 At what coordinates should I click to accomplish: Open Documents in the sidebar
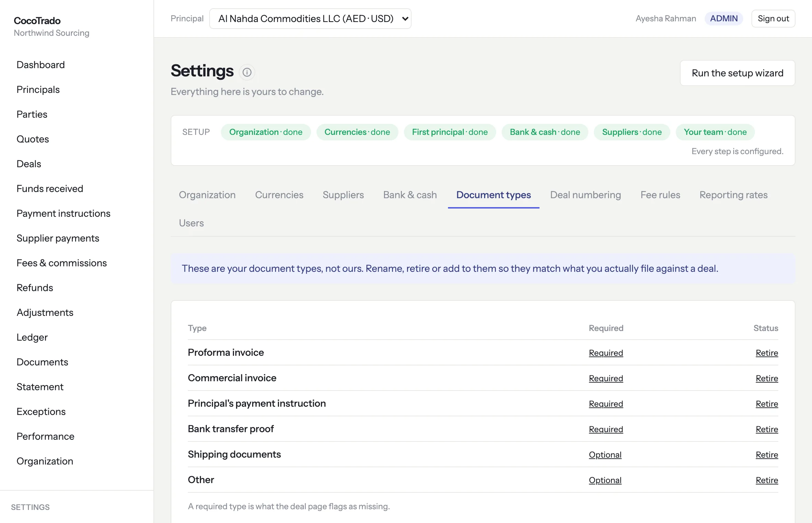coord(42,362)
